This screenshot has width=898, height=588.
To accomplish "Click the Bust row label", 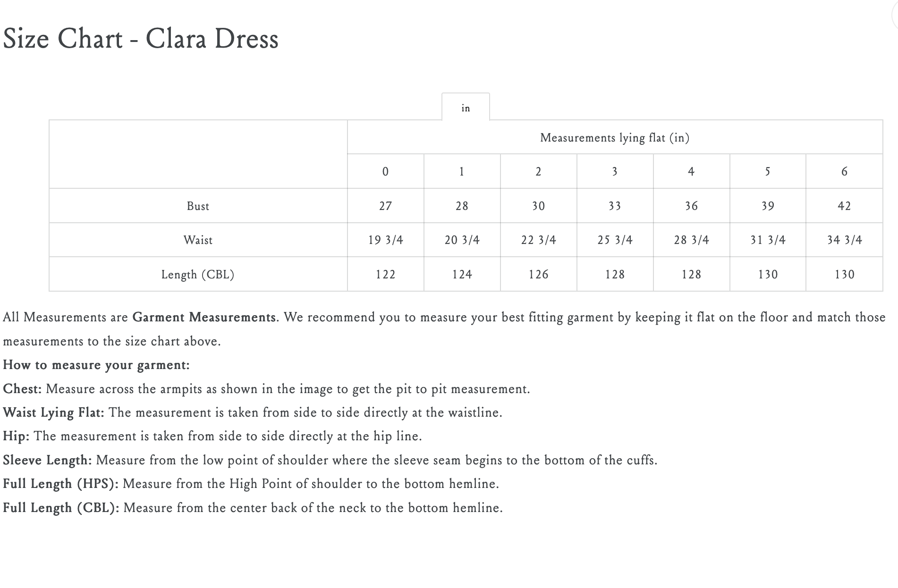I will pyautogui.click(x=198, y=206).
